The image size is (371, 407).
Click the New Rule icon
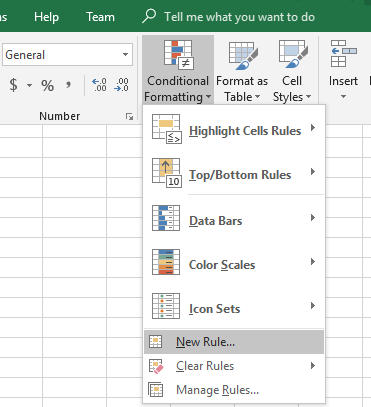pyautogui.click(x=156, y=342)
